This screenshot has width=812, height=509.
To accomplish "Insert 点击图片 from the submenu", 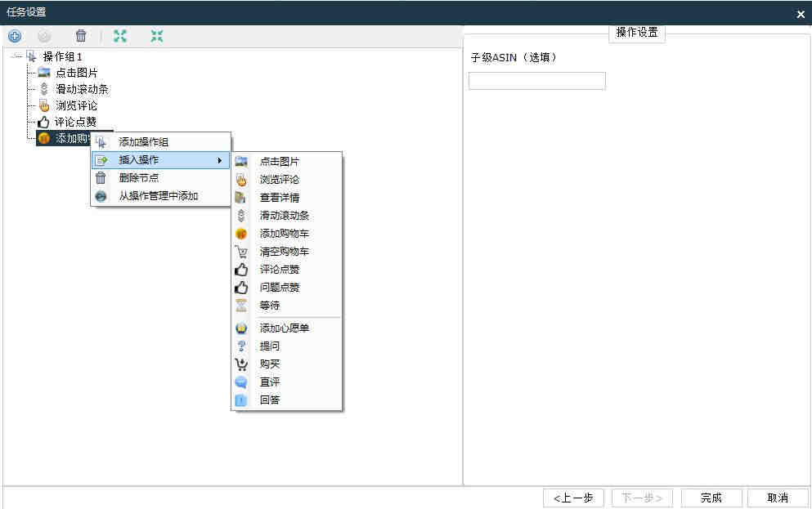I will pyautogui.click(x=287, y=162).
